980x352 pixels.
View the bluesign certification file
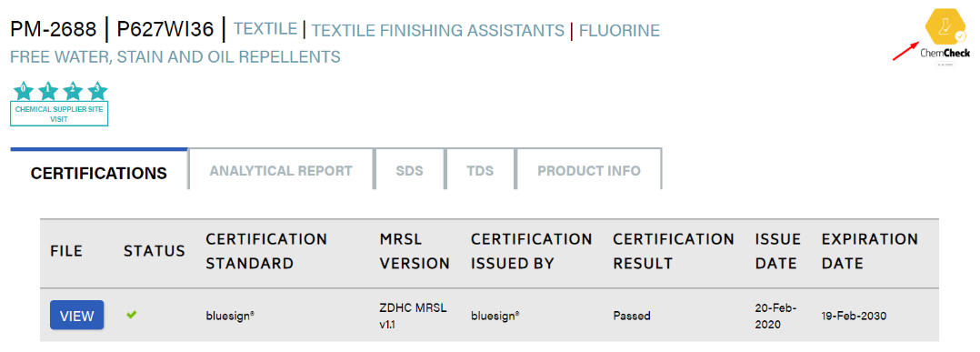77,315
